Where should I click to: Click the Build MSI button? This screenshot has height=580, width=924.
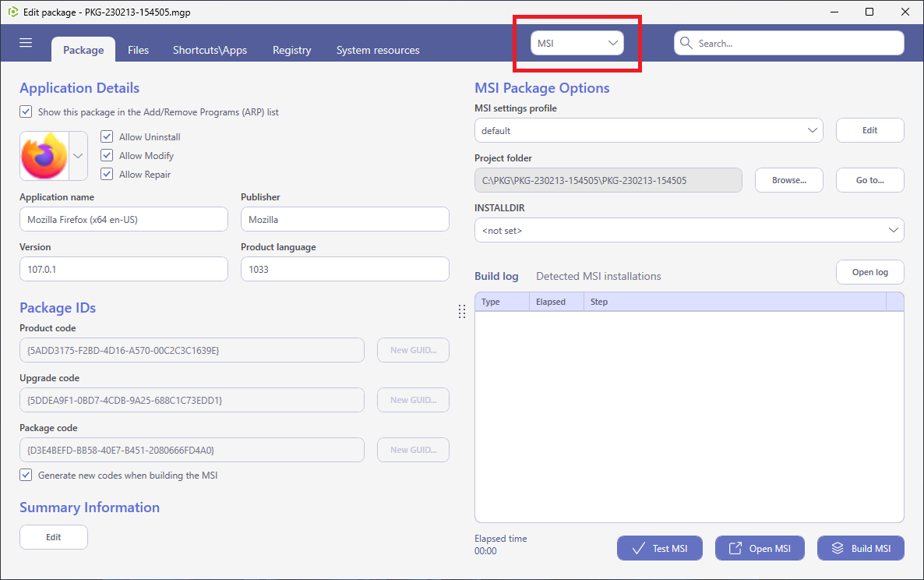[x=861, y=548]
